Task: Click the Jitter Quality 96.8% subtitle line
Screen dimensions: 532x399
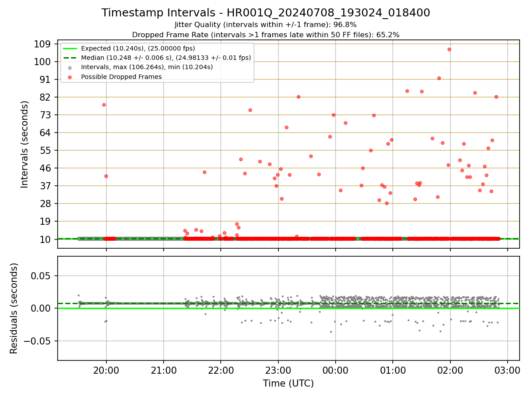Action: pyautogui.click(x=266, y=25)
